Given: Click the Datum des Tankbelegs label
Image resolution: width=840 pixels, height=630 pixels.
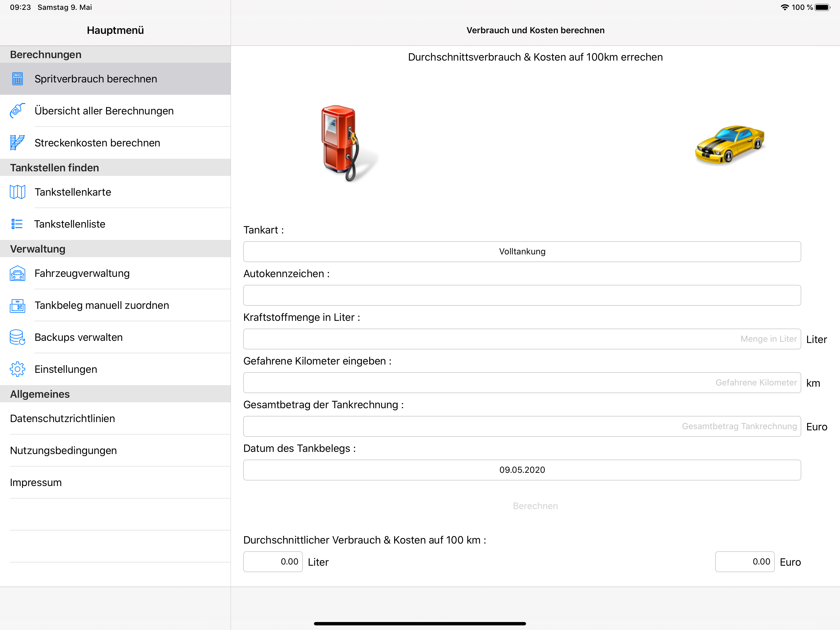Looking at the screenshot, I should pos(299,449).
